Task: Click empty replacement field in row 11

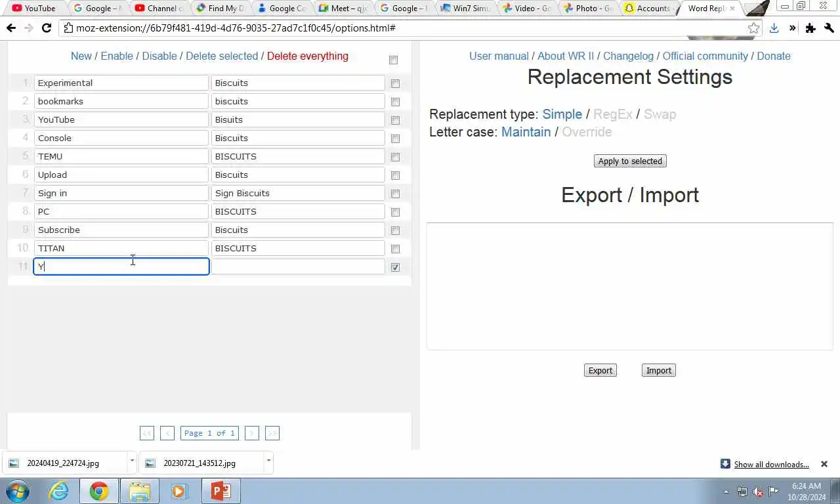Action: pos(298,266)
